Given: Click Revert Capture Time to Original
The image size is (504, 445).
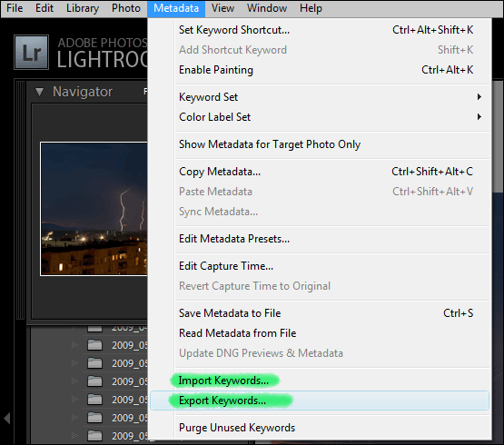Looking at the screenshot, I should 320,286.
